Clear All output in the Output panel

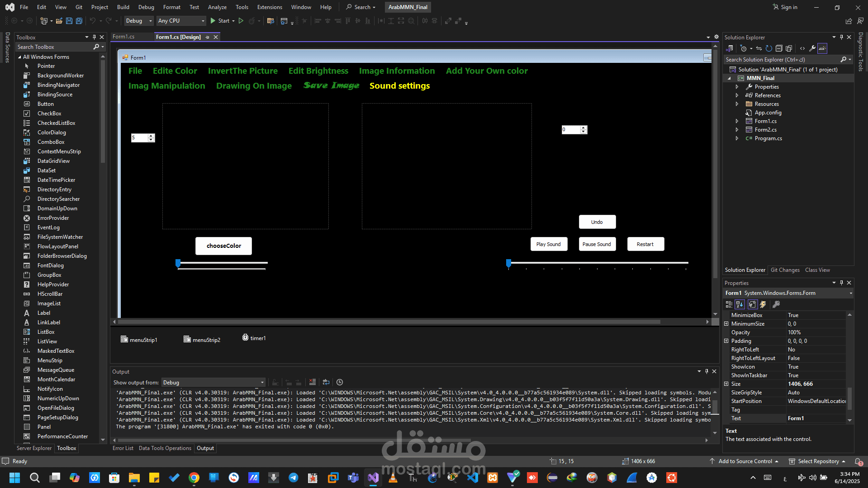tap(313, 382)
